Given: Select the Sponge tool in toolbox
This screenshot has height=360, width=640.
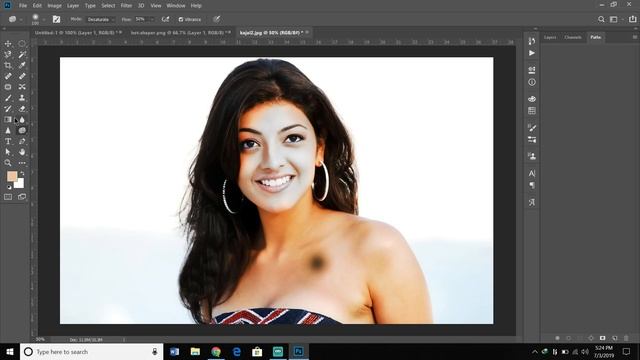Looking at the screenshot, I should 22,131.
